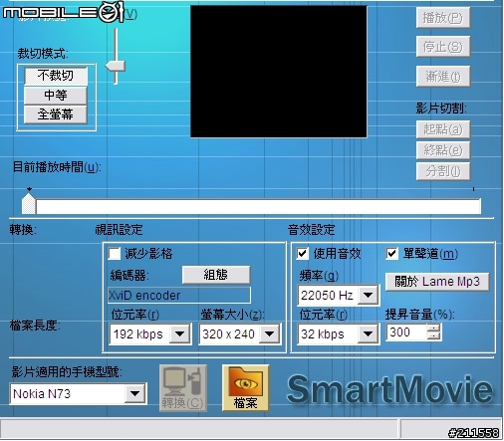Viewport: 504px width, 441px height.
Task: Click the black video preview area
Action: [x=279, y=72]
